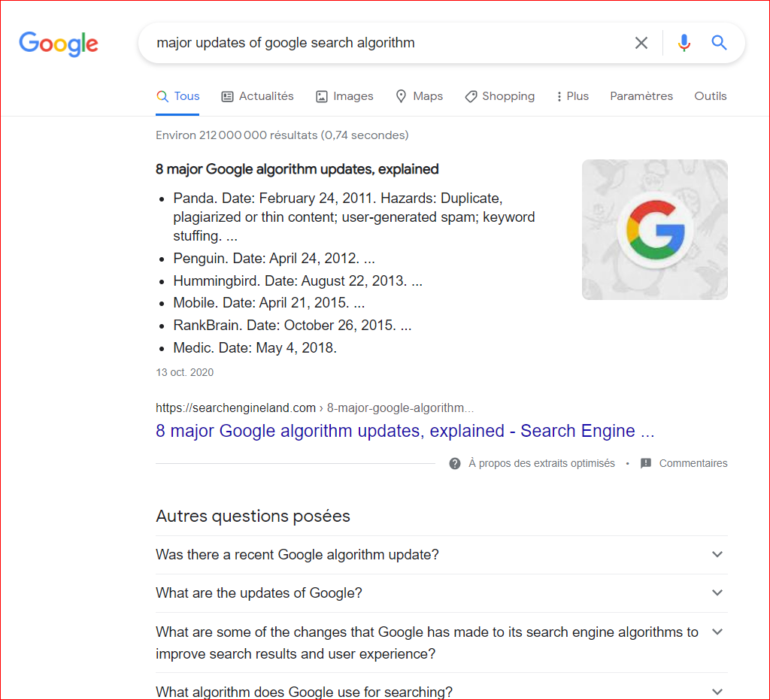Expand 'What are the updates of Google?'

(441, 593)
